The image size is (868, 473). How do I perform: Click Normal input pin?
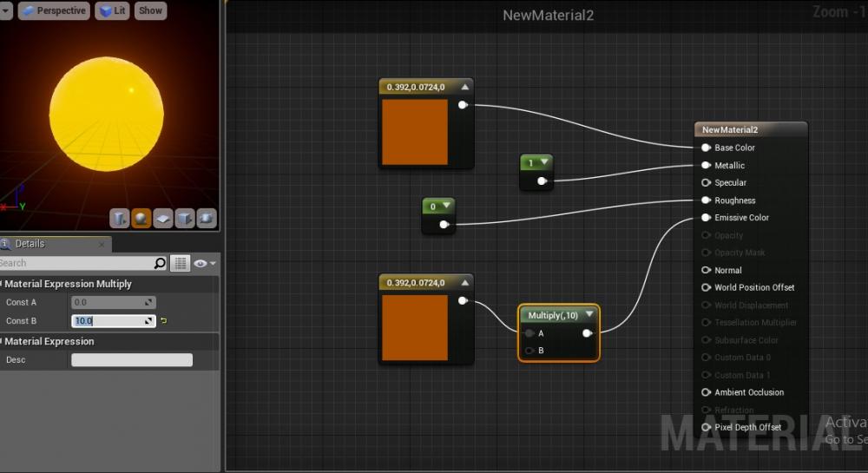(x=706, y=270)
